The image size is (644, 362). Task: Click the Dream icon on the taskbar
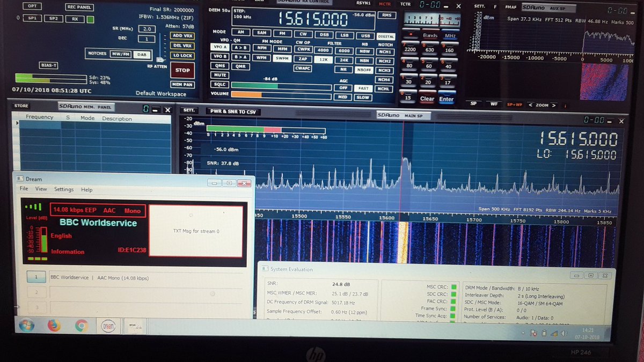click(108, 325)
